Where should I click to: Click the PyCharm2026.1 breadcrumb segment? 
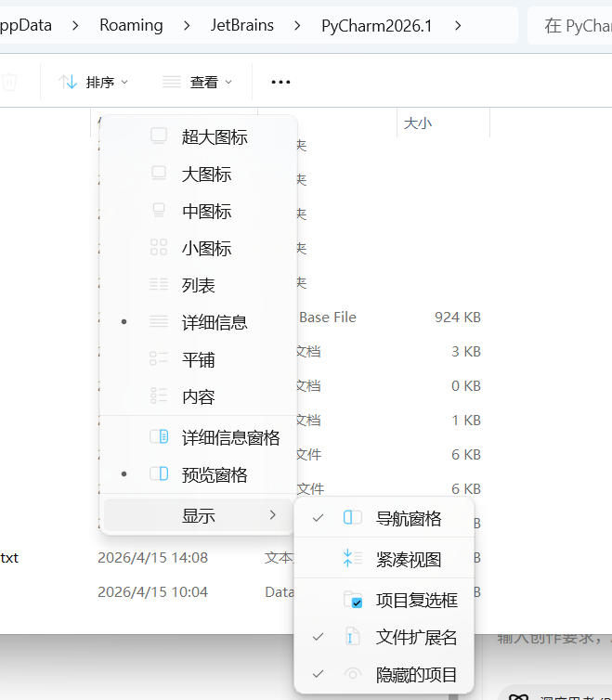click(x=377, y=25)
